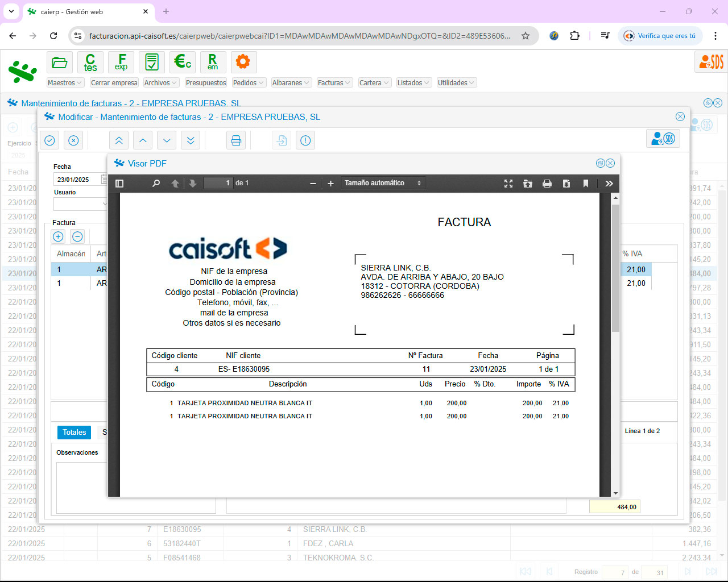The width and height of the screenshot is (728, 582).
Task: Expand the Cartera menu
Action: (374, 83)
